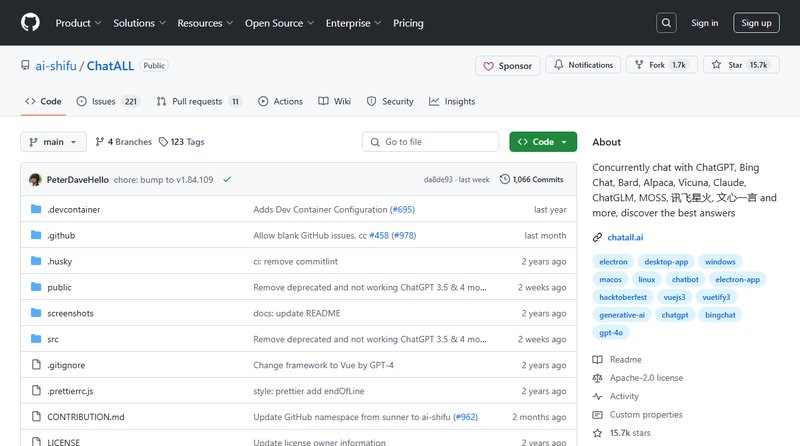
Task: Open the src folder
Action: [53, 339]
